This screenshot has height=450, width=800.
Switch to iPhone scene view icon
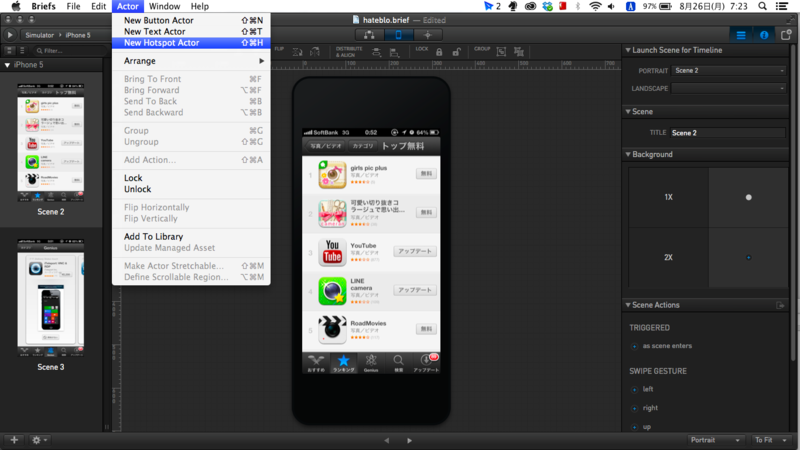pos(398,35)
